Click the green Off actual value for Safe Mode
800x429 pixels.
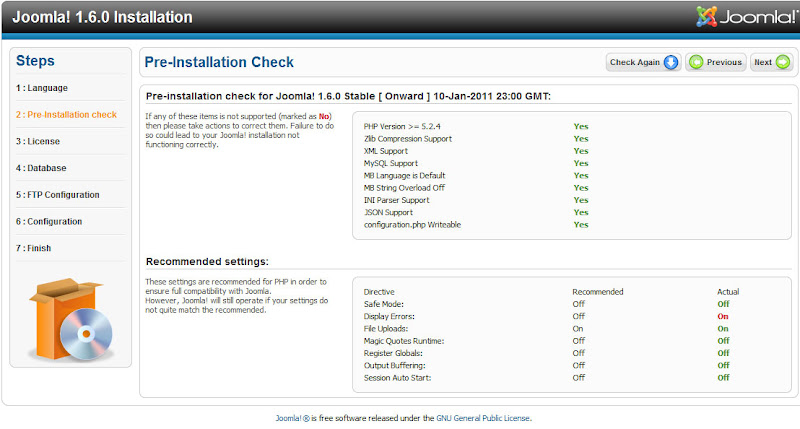tap(723, 304)
